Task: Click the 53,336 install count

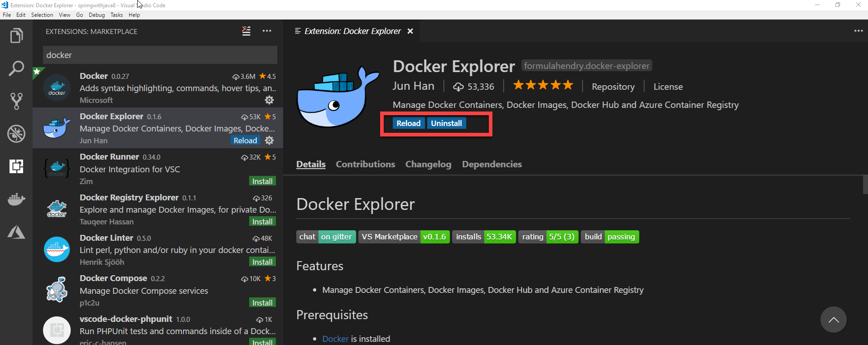Action: [x=473, y=87]
